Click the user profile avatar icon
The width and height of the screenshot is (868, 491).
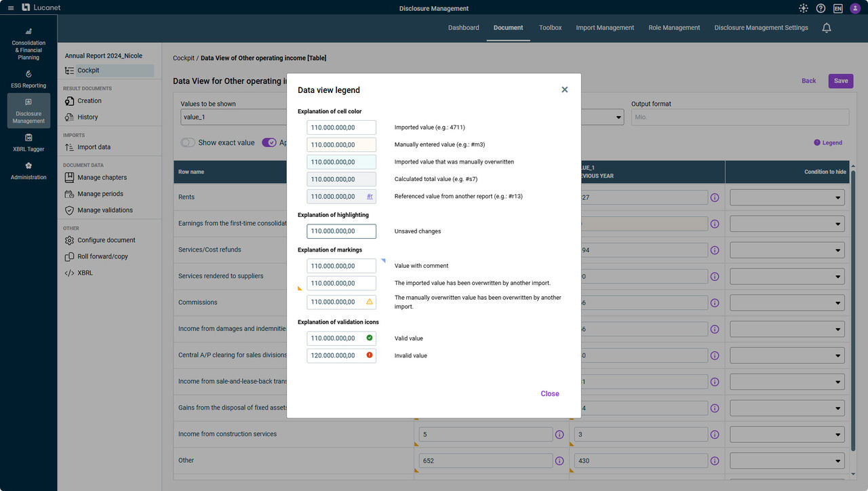[x=854, y=8]
